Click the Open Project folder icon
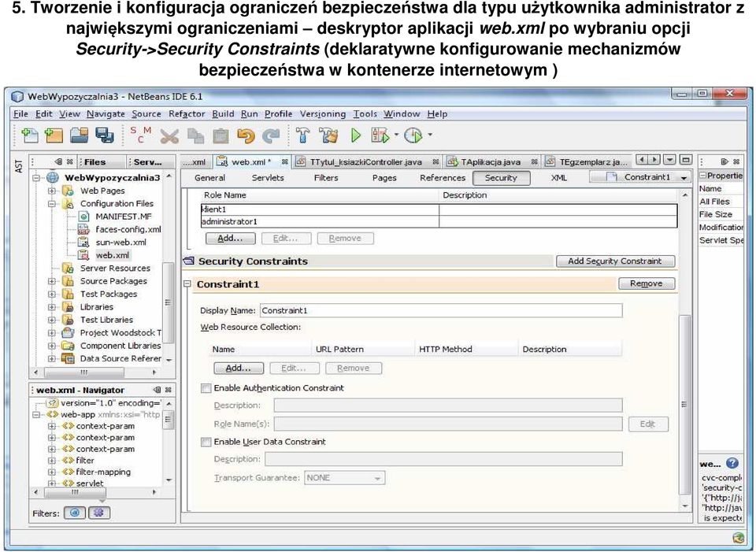The height and width of the screenshot is (552, 756). pos(79,135)
